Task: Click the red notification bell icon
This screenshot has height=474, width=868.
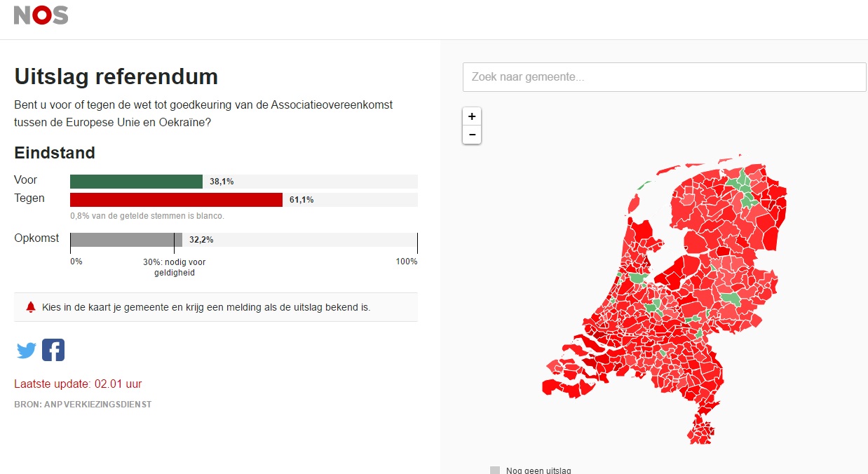Action: (30, 307)
